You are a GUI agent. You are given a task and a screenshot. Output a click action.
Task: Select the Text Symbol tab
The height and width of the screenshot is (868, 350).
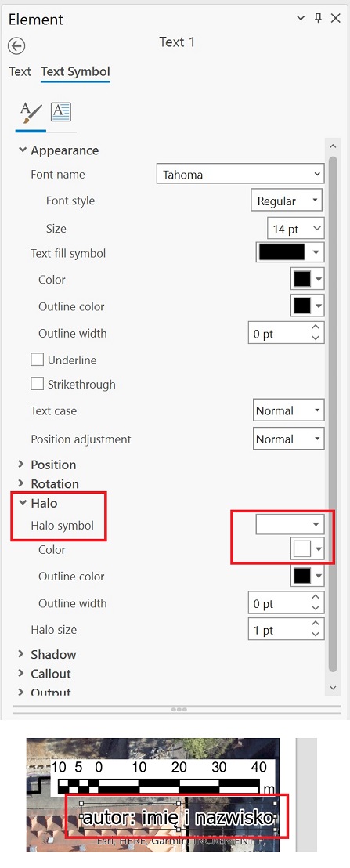(76, 71)
